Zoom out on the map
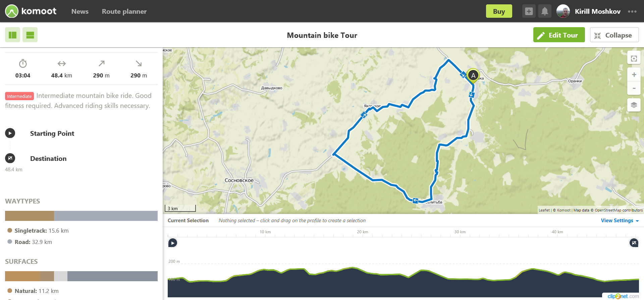 [634, 88]
